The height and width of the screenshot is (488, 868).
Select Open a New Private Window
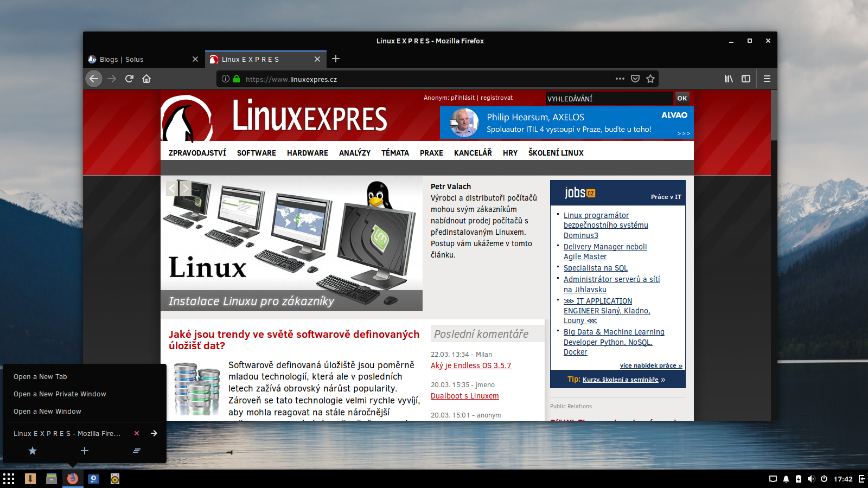pos(85,394)
